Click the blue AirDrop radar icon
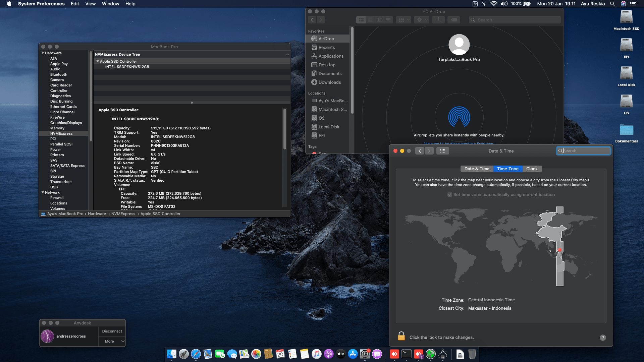The width and height of the screenshot is (644, 362). [x=459, y=117]
